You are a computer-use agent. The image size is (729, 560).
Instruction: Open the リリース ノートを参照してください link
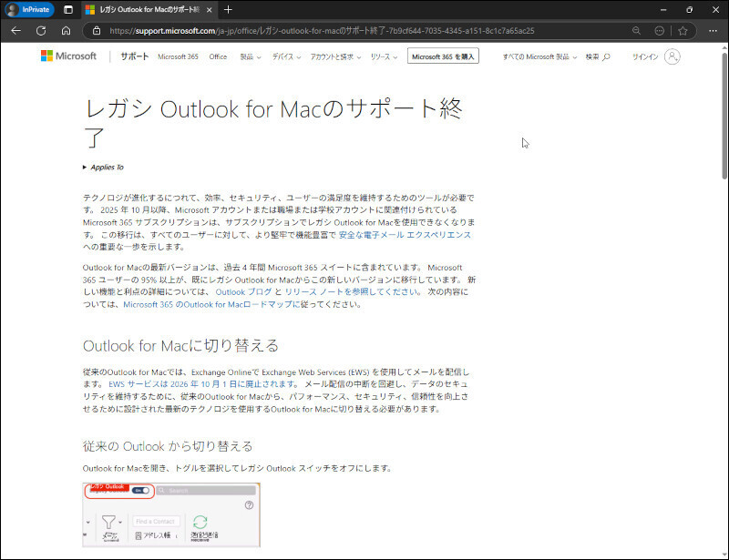click(352, 292)
